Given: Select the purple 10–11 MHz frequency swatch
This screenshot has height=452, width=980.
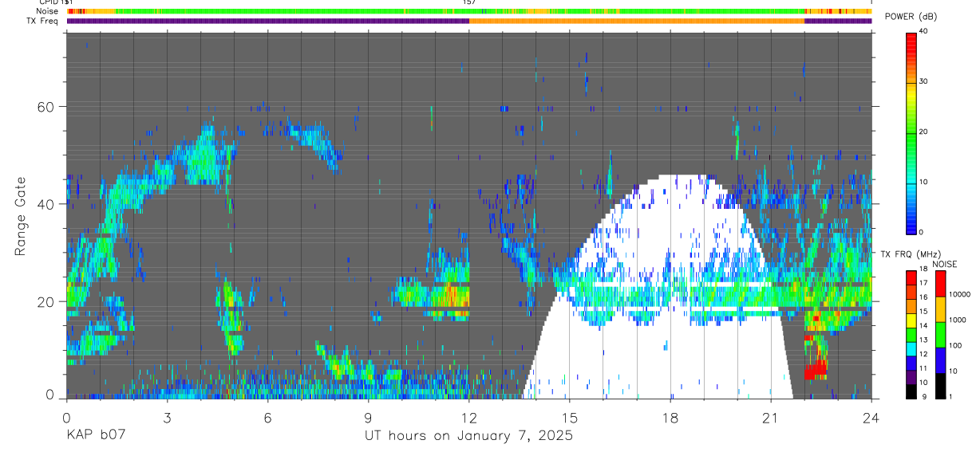Looking at the screenshot, I should [911, 377].
